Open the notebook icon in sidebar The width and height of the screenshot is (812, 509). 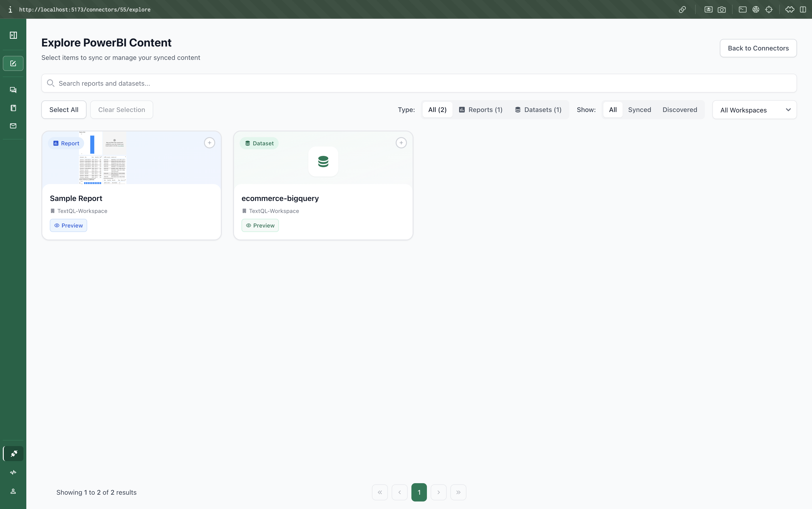click(x=13, y=108)
